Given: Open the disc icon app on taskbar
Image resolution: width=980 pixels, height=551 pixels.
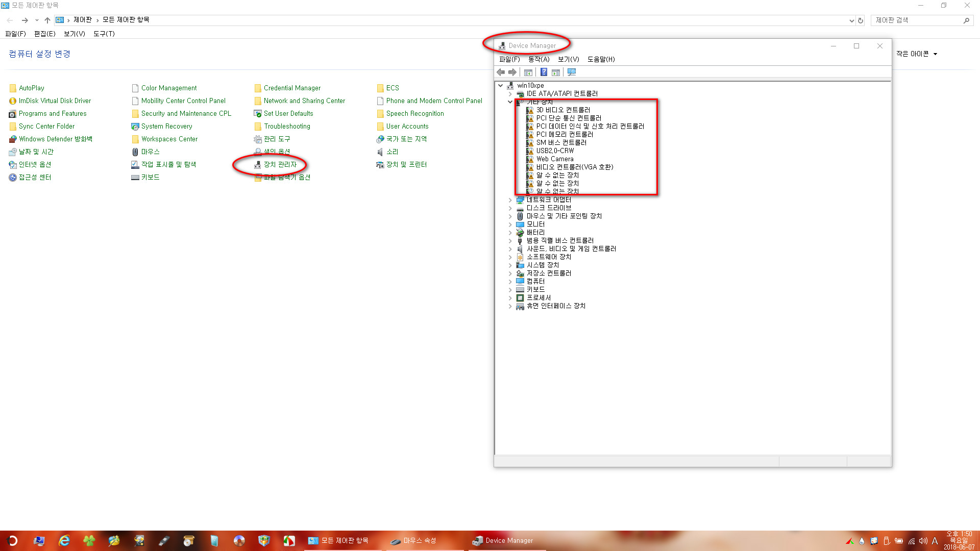Looking at the screenshot, I should 239,541.
